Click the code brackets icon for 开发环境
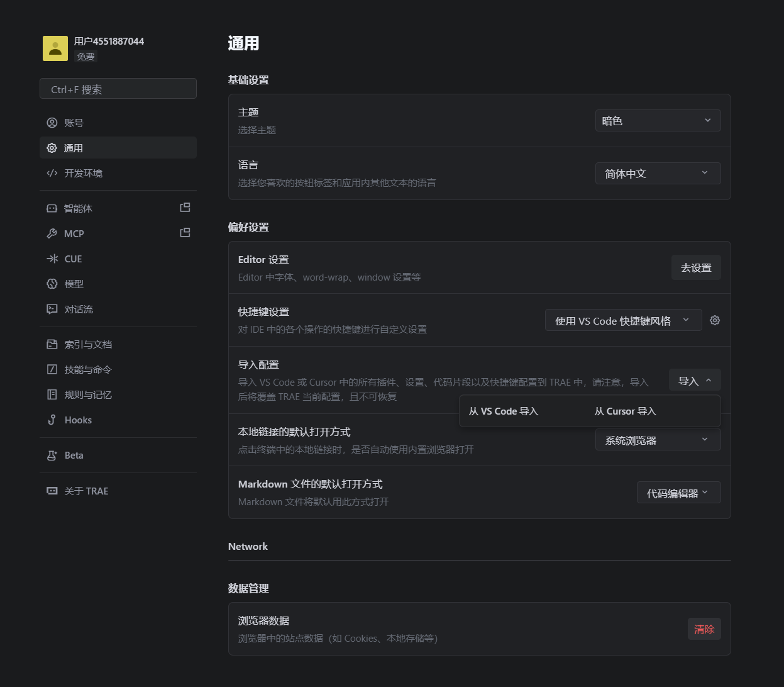Viewport: 784px width, 687px height. coord(52,173)
